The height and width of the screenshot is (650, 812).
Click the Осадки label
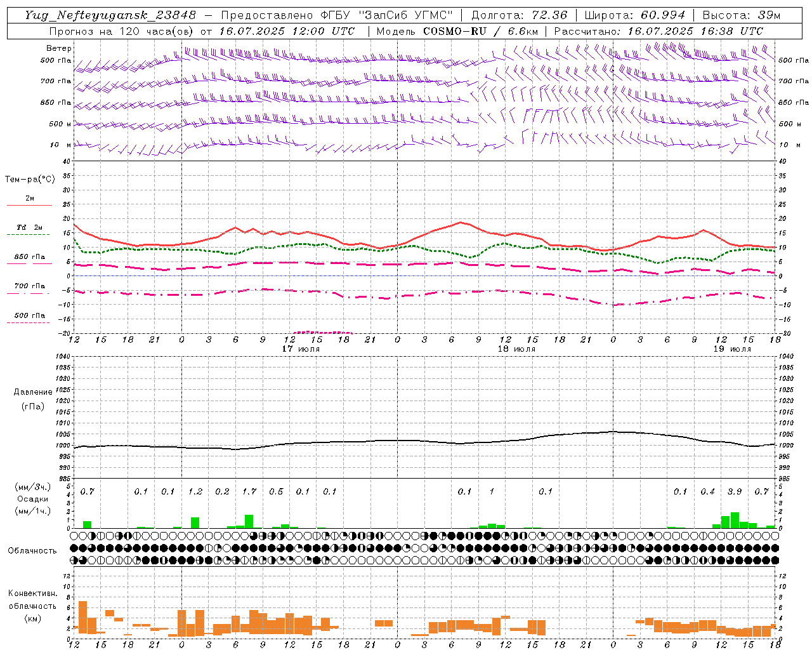(32, 499)
